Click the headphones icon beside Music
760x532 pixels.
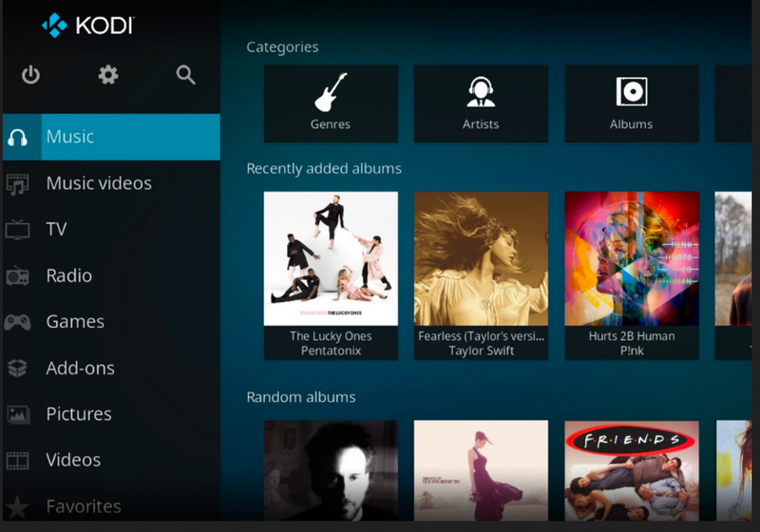(x=18, y=138)
